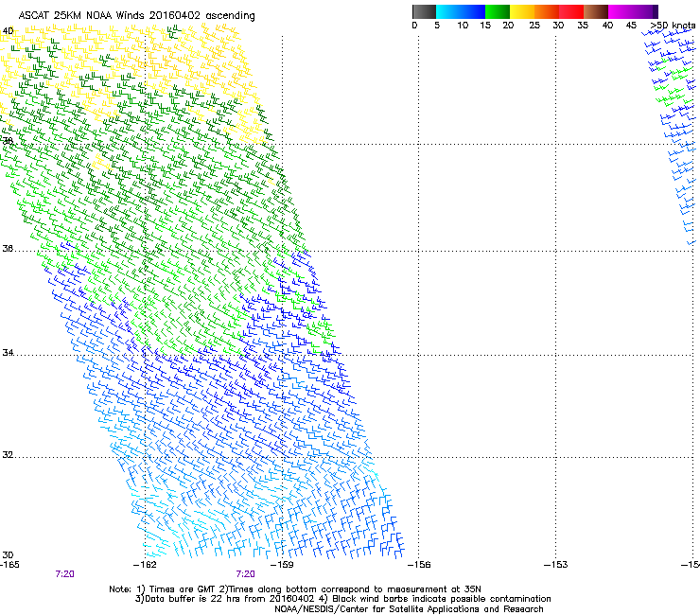Click the purple '7:20' time label between -162 and -159
The width and height of the screenshot is (700, 615).
pyautogui.click(x=246, y=574)
